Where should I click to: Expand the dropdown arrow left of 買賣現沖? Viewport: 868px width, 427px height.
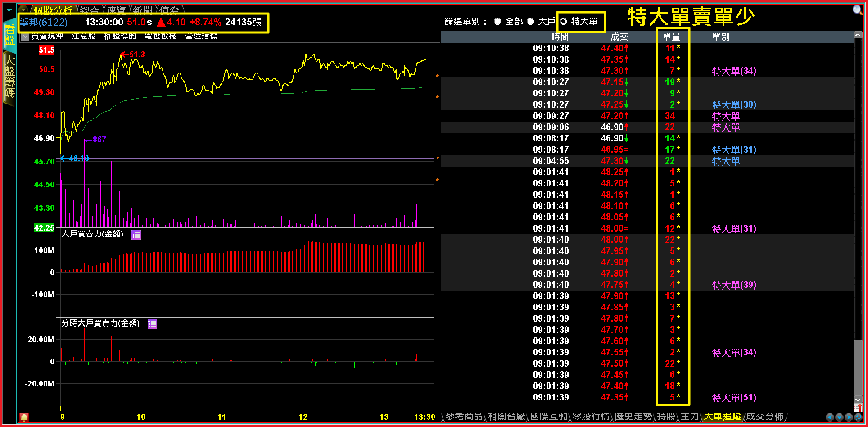[x=25, y=36]
